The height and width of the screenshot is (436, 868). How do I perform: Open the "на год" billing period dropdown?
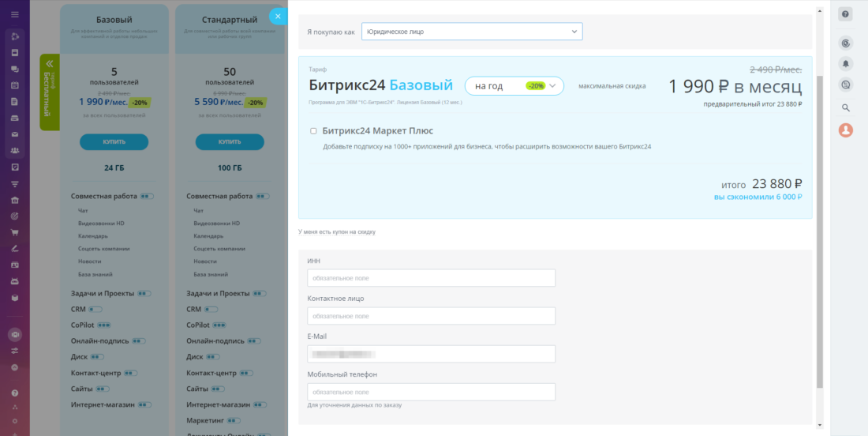click(514, 86)
